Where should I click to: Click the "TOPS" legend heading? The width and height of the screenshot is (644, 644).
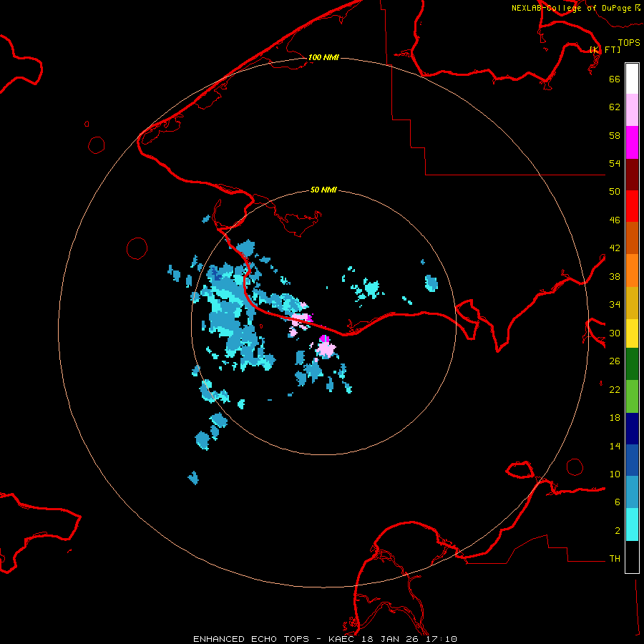[x=629, y=42]
